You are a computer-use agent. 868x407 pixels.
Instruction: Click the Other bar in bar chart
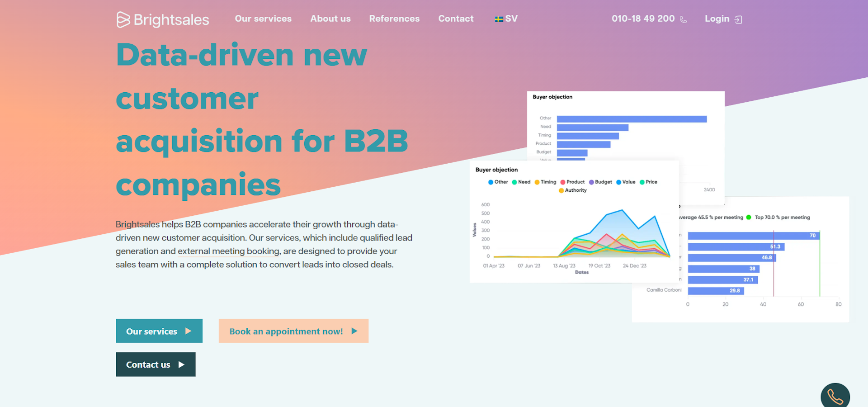(632, 119)
